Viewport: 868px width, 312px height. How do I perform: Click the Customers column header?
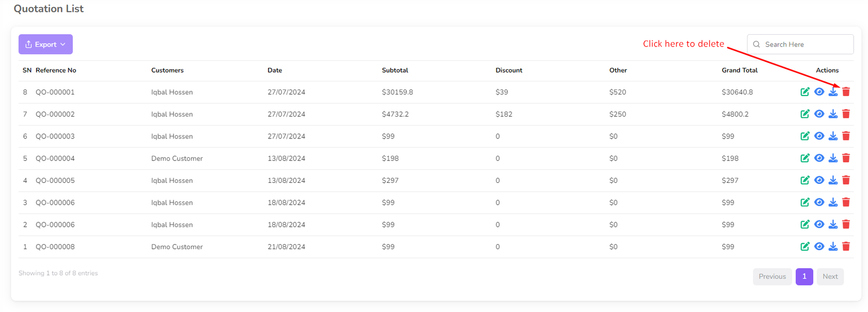coord(167,71)
